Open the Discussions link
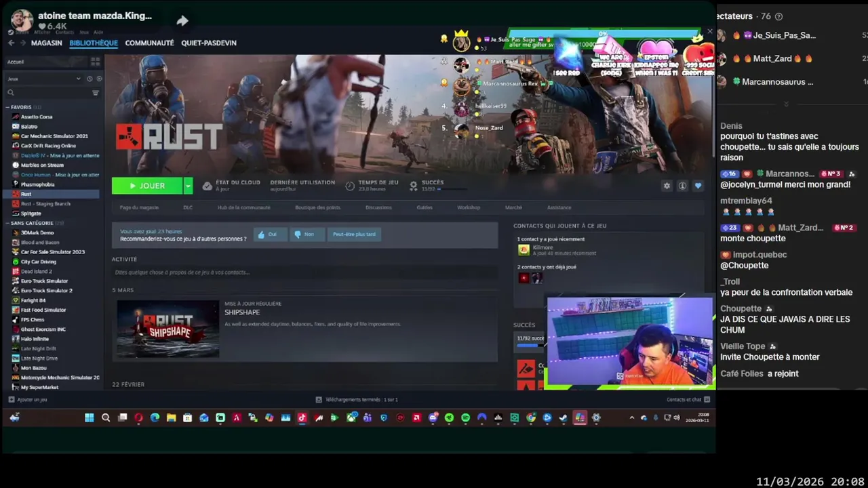Screen dimensions: 868x488 (x=378, y=207)
